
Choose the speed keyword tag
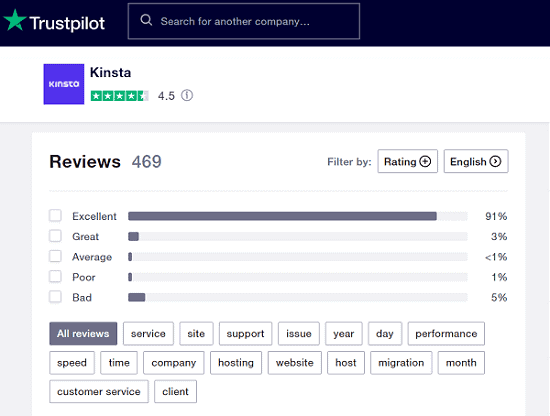click(x=72, y=363)
